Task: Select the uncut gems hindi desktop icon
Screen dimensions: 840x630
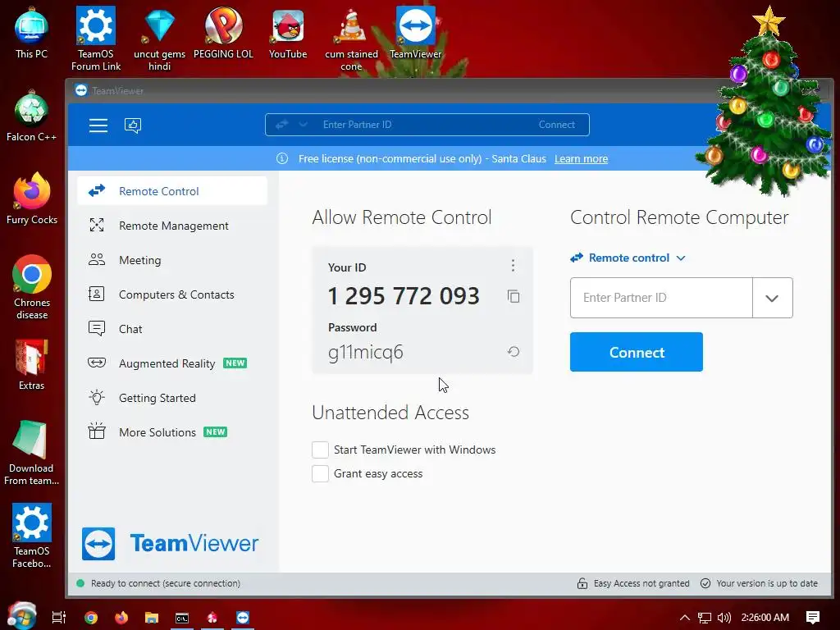Action: tap(160, 39)
